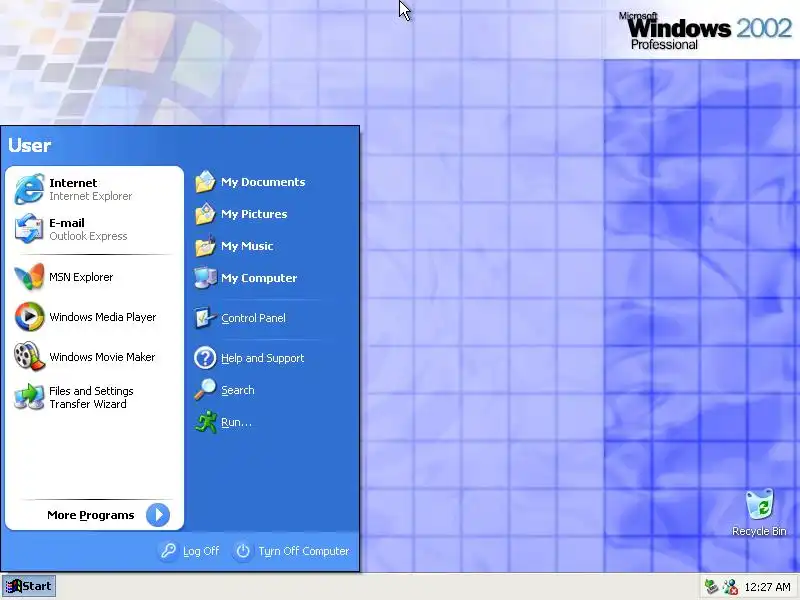Screen dimensions: 800x600
Task: Click the 12:27 AM taskbar clock
Action: point(767,587)
